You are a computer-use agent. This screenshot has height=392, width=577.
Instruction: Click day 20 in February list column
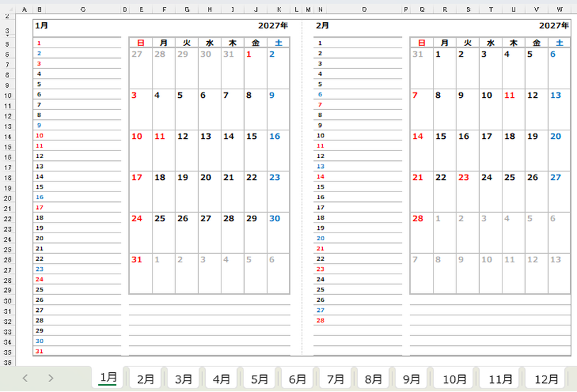321,238
